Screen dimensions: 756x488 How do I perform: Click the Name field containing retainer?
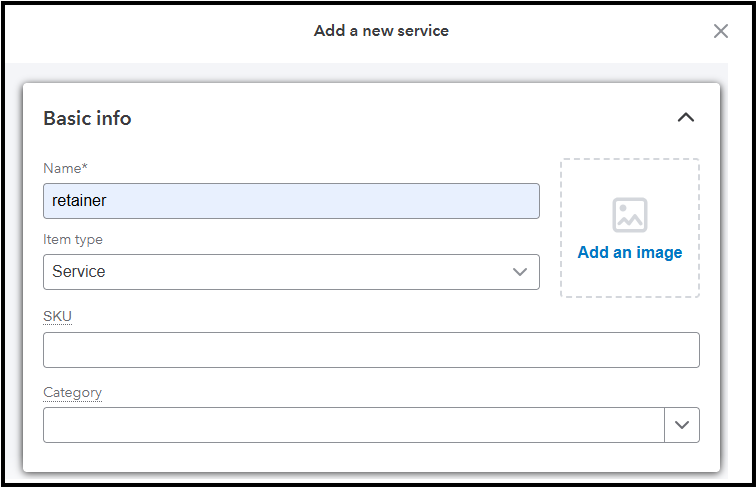[x=291, y=201]
